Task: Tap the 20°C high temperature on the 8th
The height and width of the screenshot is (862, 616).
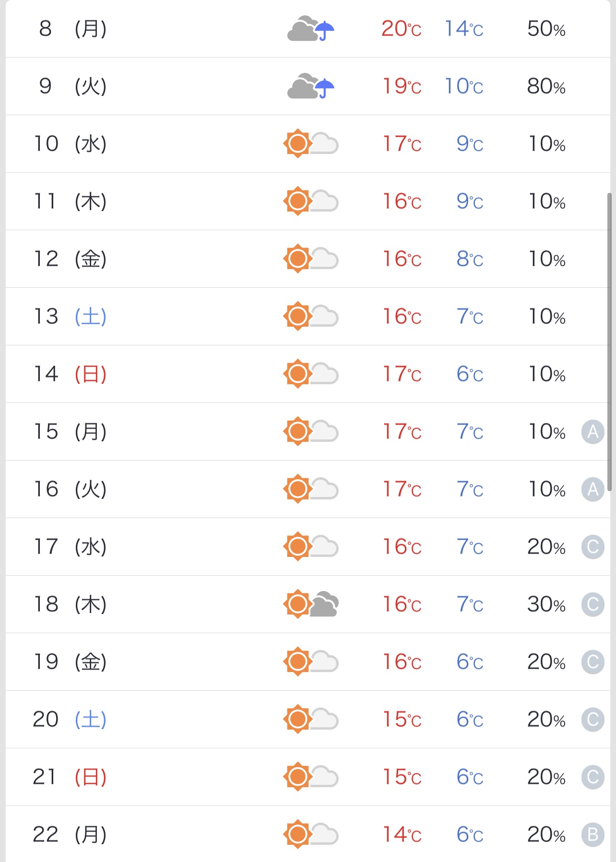Action: point(401,29)
